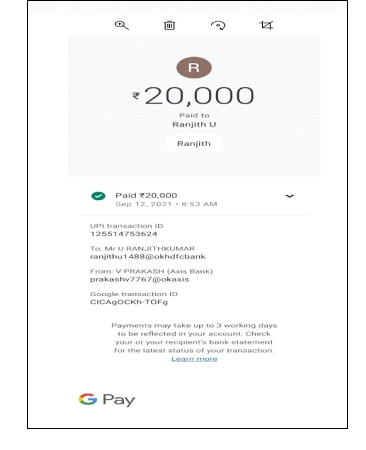Click the Sep 12, 2021 timestamp
The image size is (366, 450).
[x=166, y=204]
